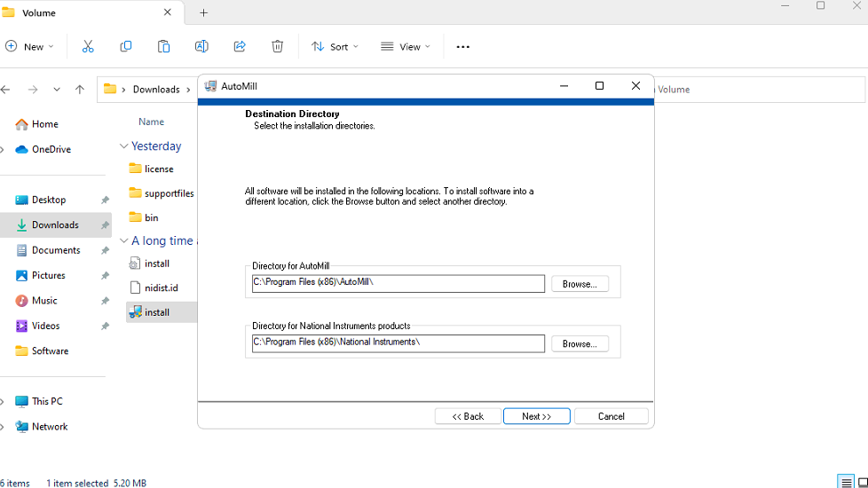Click Next >> in the AutoMill installer
Viewport: 868px width, 488px height.
[x=536, y=416]
